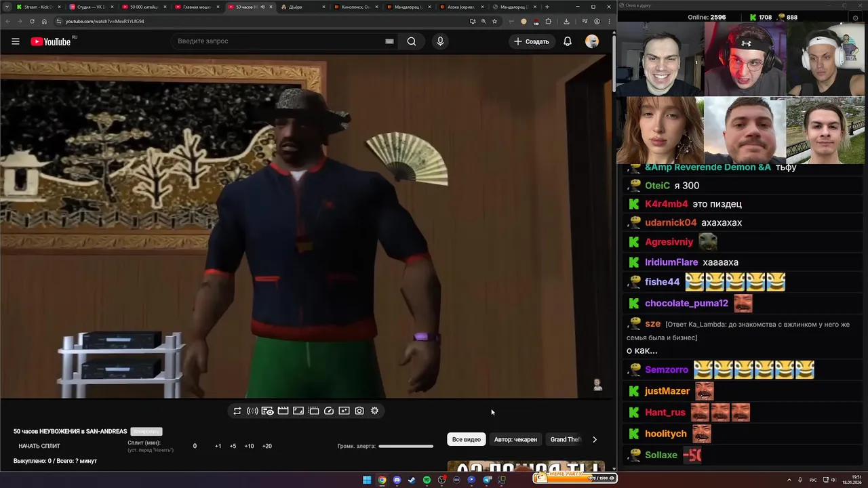Click the +1 split minutes button
The height and width of the screenshot is (488, 868).
[x=218, y=446]
